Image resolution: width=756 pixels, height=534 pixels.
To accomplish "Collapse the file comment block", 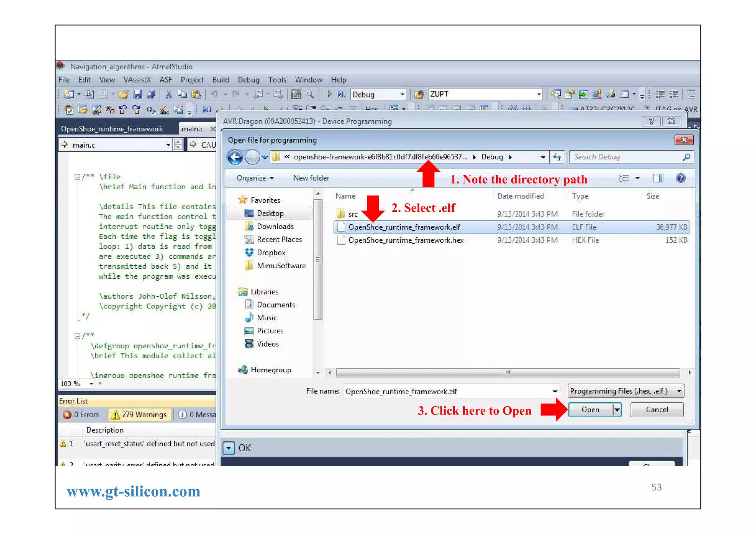I will [77, 177].
